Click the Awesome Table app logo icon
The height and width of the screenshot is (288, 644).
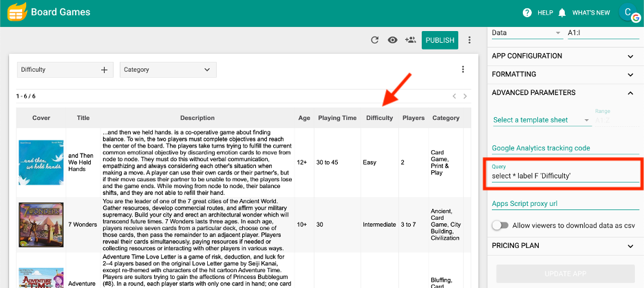point(17,12)
